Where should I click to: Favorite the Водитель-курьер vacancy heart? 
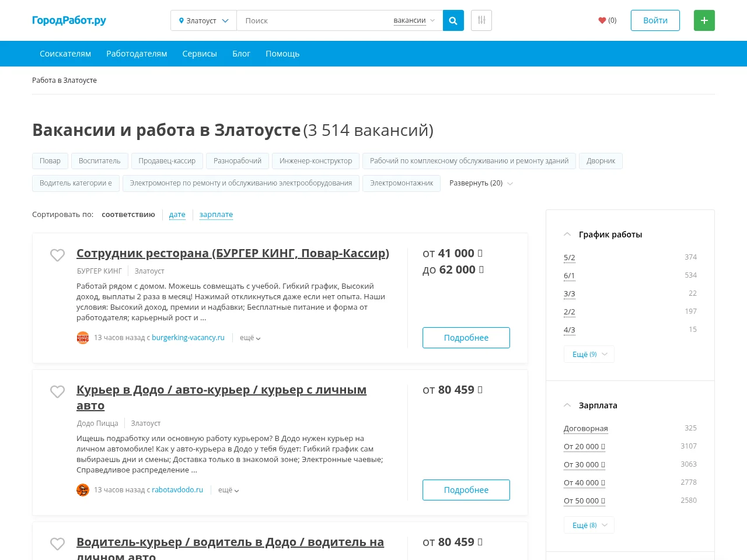tap(57, 544)
